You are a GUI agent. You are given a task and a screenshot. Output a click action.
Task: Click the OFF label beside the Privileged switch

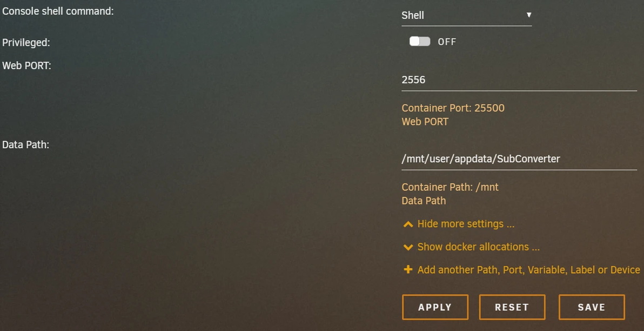pos(447,42)
